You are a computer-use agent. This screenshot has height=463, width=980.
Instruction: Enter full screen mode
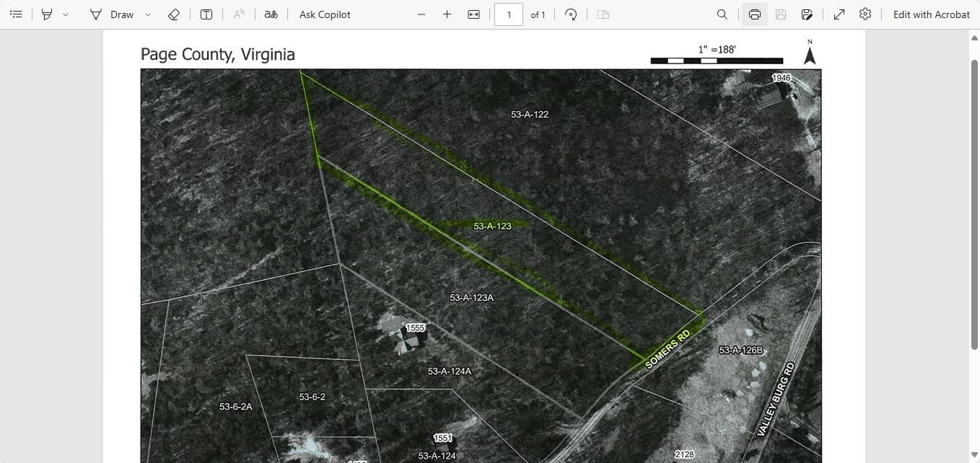pos(839,14)
